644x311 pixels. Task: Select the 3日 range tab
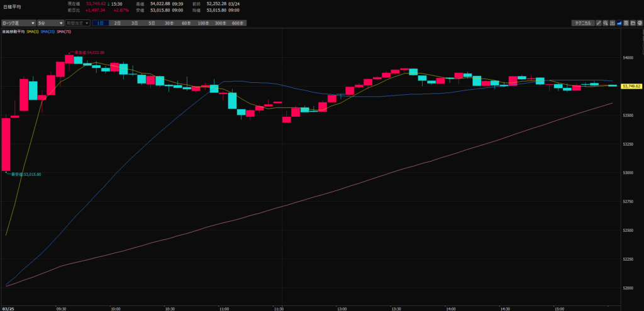click(x=135, y=23)
